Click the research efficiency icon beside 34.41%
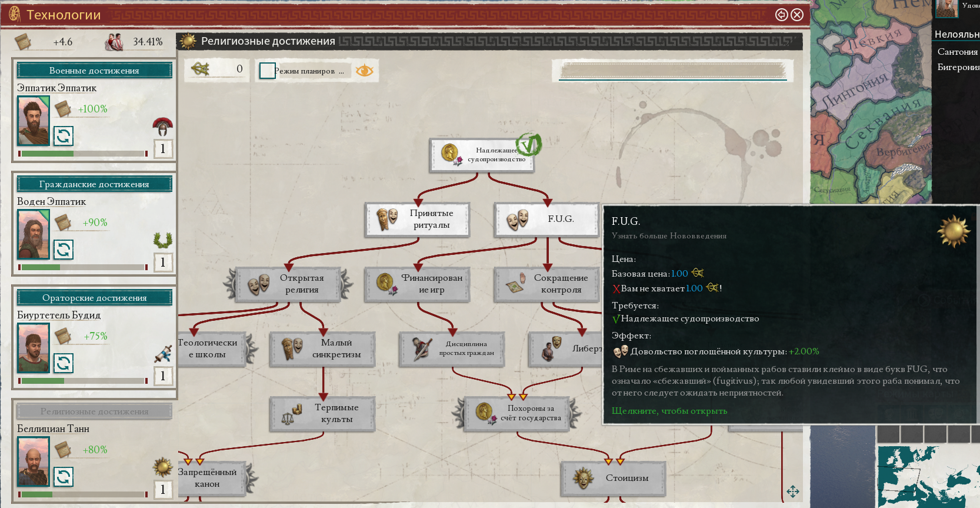The image size is (980, 508). pos(114,42)
